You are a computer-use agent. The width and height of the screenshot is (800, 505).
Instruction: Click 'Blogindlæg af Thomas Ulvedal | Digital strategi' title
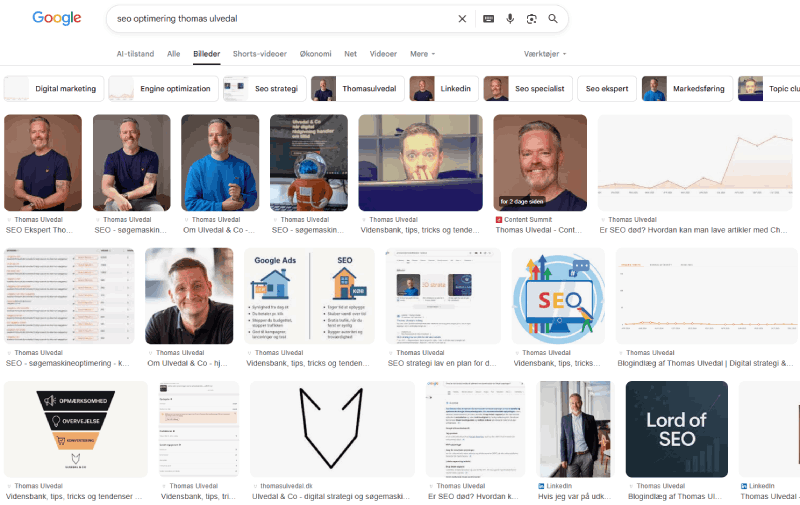pyautogui.click(x=705, y=363)
